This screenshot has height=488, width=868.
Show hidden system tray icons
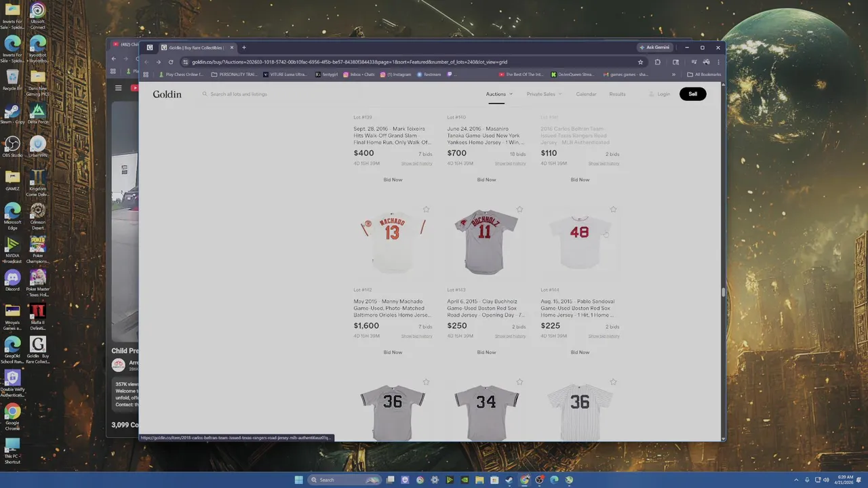(x=796, y=480)
